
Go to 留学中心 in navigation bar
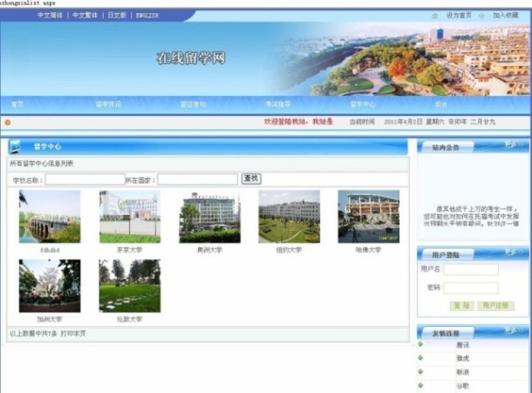[362, 105]
